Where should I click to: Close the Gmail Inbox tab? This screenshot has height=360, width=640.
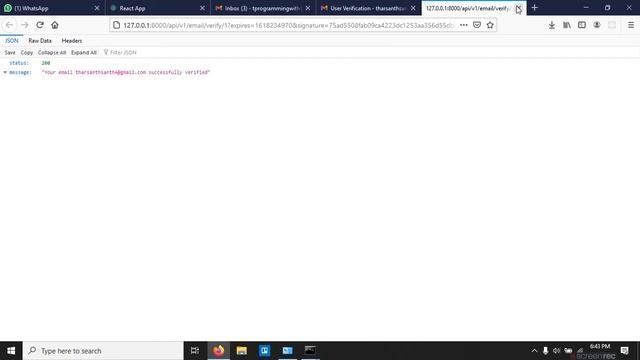[x=308, y=8]
